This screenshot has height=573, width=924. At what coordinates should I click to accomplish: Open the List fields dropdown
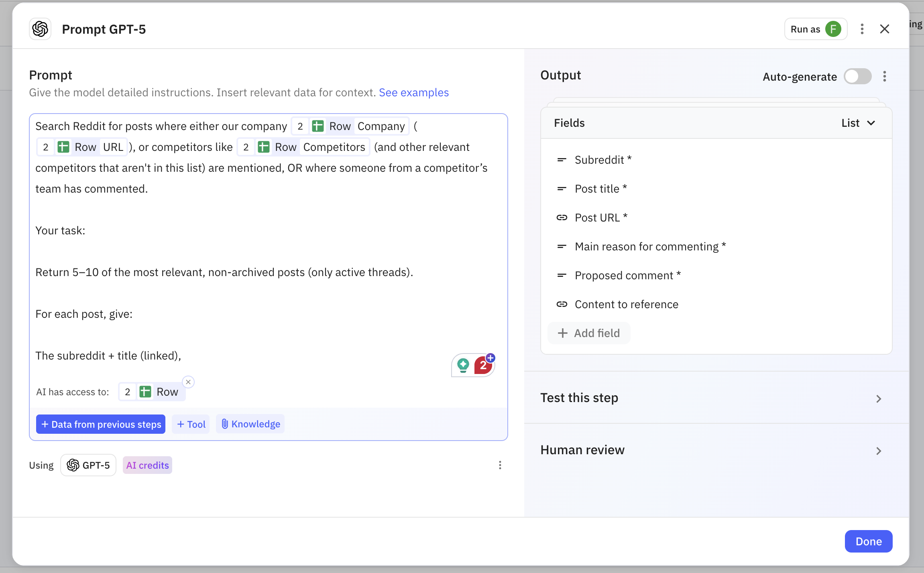(x=858, y=123)
